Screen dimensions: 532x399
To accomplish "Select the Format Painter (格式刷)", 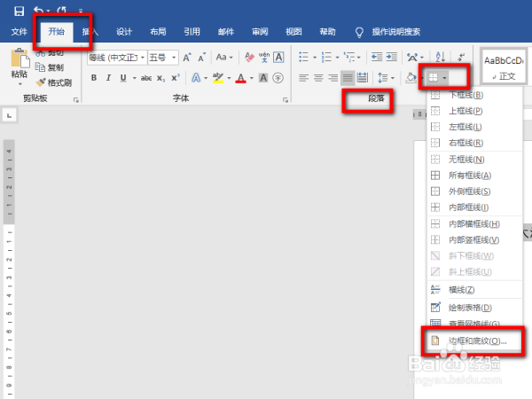I will coord(53,82).
